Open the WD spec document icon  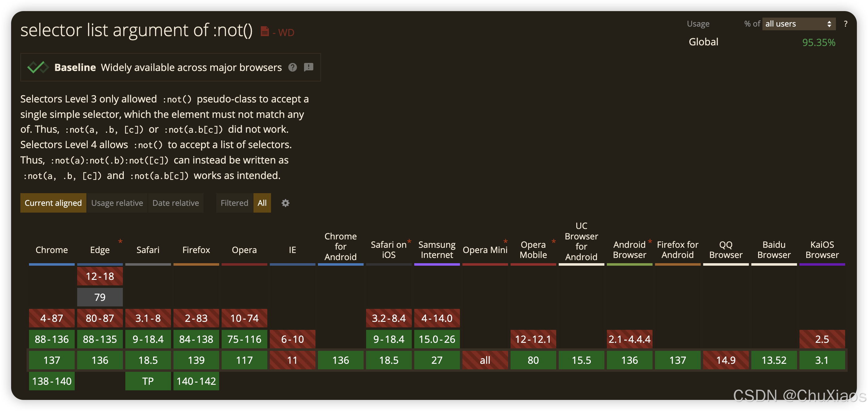tap(265, 31)
